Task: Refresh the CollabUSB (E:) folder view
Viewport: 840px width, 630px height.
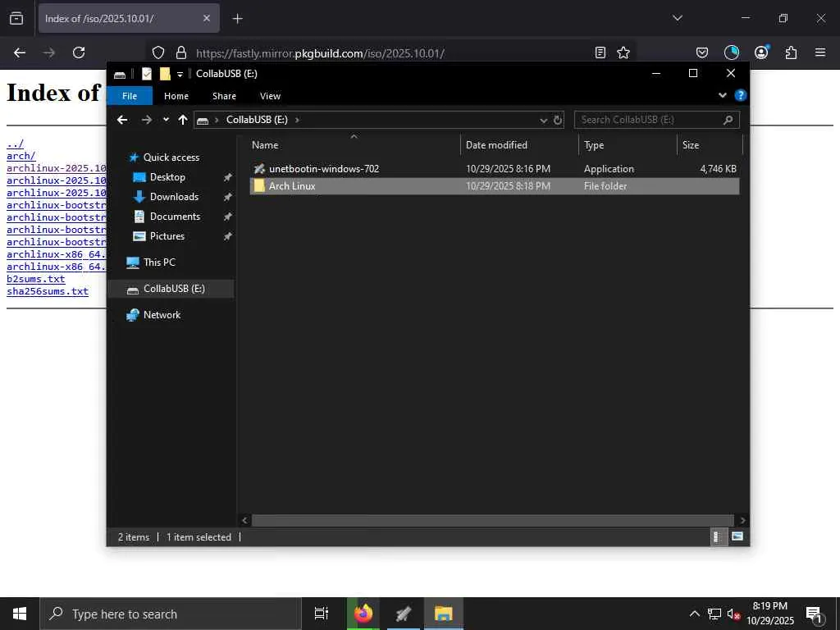Action: point(558,120)
